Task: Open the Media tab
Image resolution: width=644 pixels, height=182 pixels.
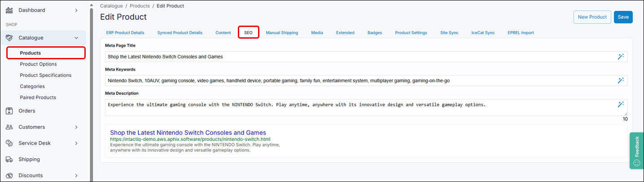Action: (317, 33)
